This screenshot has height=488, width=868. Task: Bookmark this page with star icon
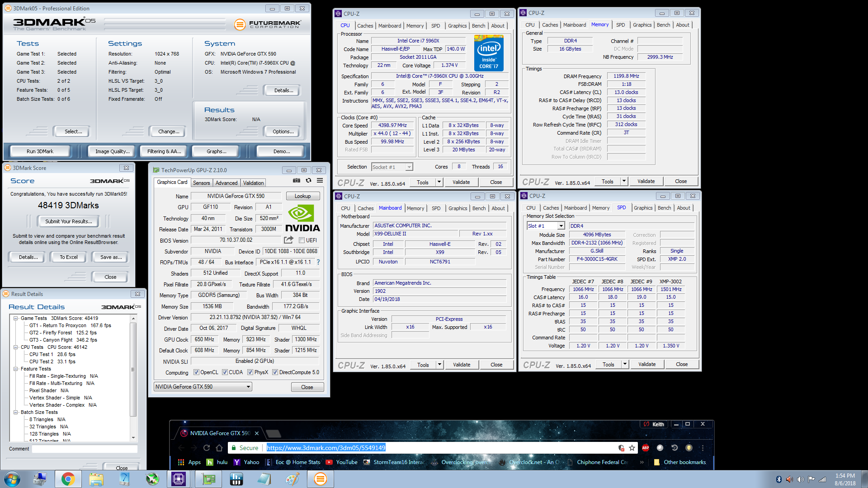click(x=632, y=448)
